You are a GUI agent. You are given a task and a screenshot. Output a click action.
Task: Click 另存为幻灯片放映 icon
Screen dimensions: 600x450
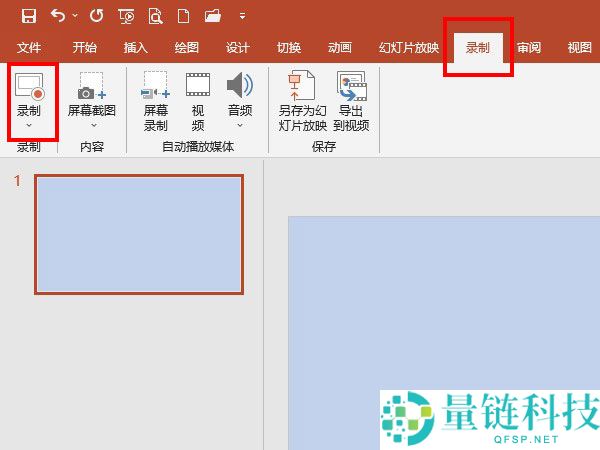[x=302, y=85]
